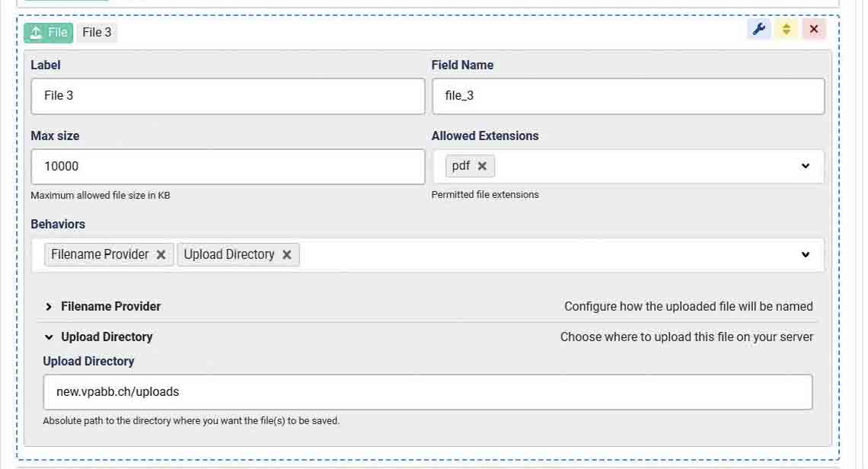Click the Max size field showing 10000
This screenshot has height=469, width=868.
pyautogui.click(x=227, y=166)
